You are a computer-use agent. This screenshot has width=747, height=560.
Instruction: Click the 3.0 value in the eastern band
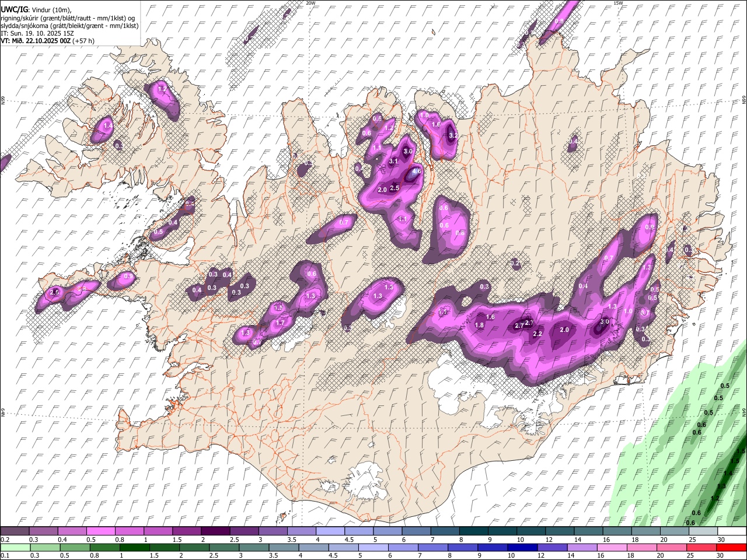pyautogui.click(x=605, y=322)
